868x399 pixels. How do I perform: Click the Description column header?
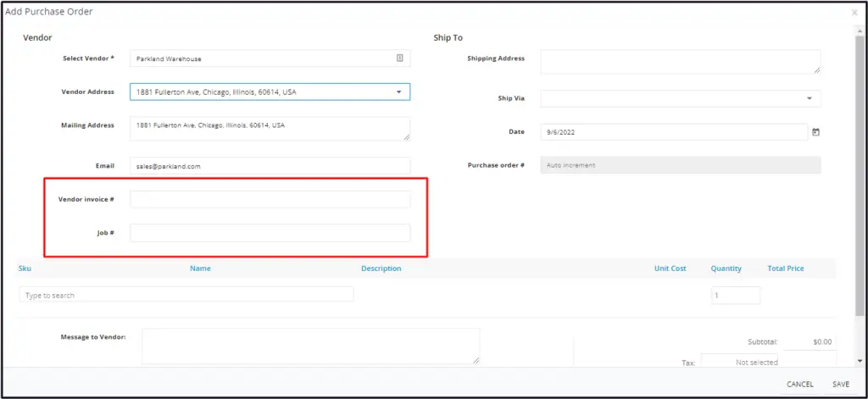(381, 269)
